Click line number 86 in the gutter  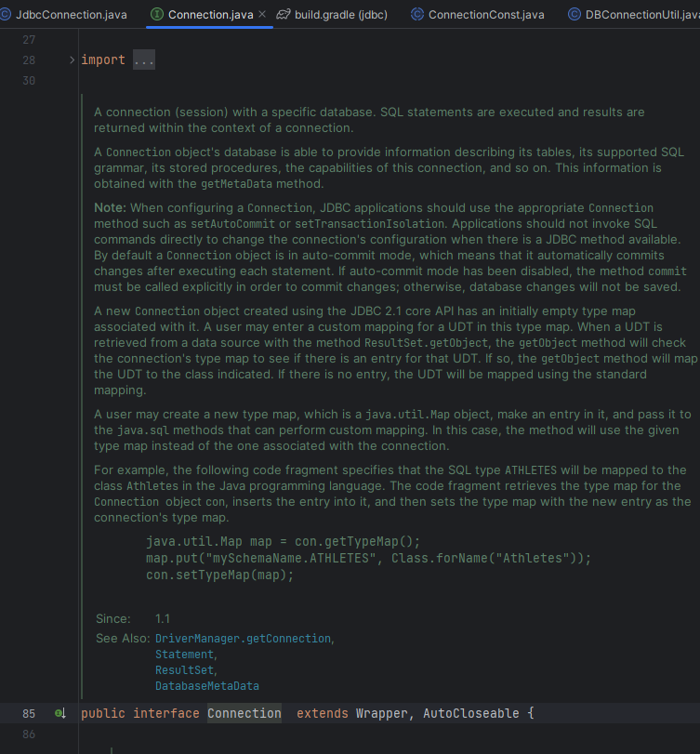pyautogui.click(x=29, y=734)
